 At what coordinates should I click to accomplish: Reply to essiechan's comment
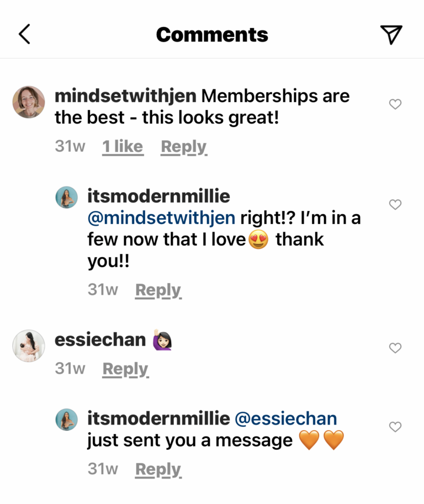pyautogui.click(x=126, y=369)
